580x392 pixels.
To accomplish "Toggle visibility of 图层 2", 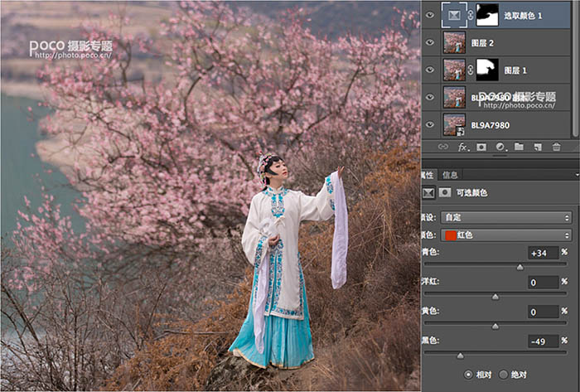I will pyautogui.click(x=429, y=42).
